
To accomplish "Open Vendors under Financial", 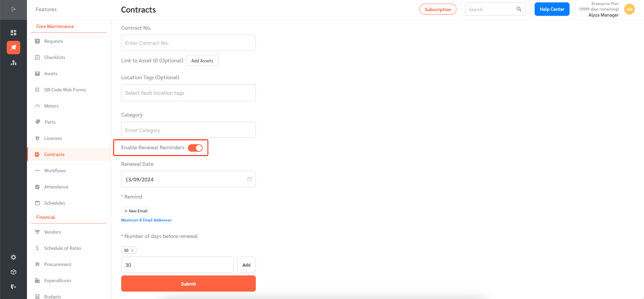I will click(x=52, y=232).
